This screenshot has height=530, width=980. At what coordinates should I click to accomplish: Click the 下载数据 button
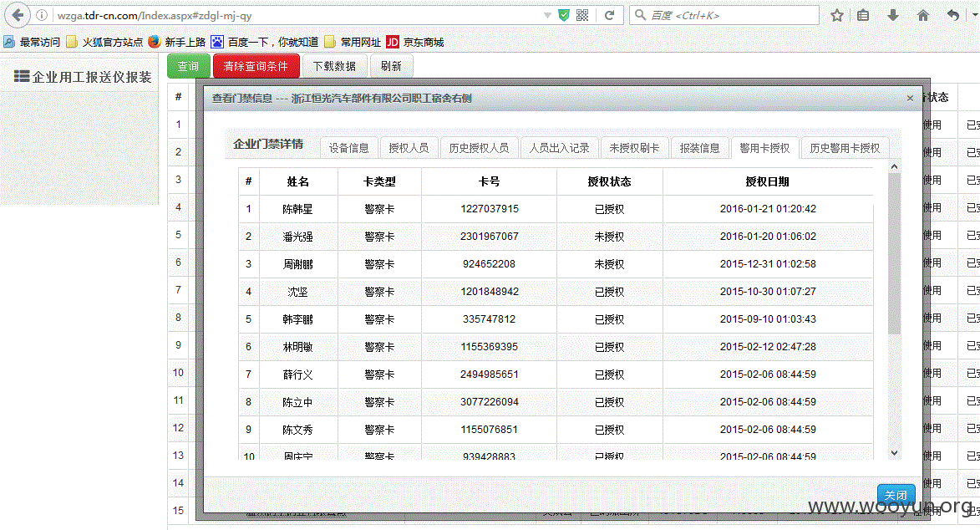[x=334, y=66]
